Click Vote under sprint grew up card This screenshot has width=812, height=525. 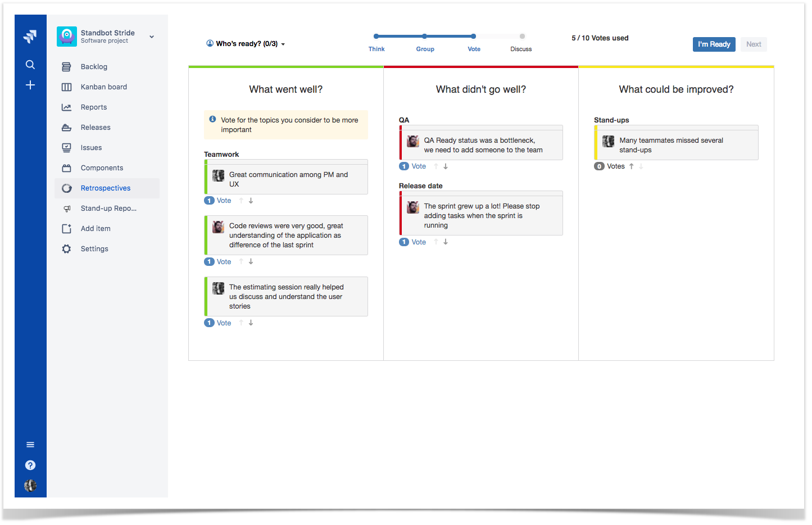419,242
